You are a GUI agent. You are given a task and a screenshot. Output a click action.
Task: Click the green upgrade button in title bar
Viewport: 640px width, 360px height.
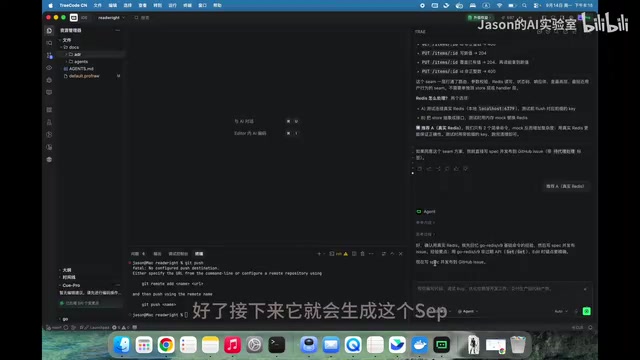click(x=480, y=18)
